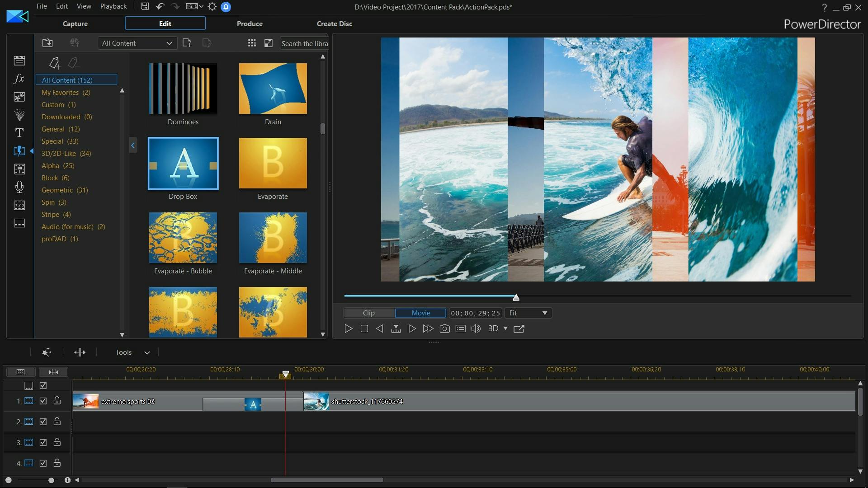Click the import media icon
Image resolution: width=868 pixels, height=488 pixels.
click(x=47, y=43)
